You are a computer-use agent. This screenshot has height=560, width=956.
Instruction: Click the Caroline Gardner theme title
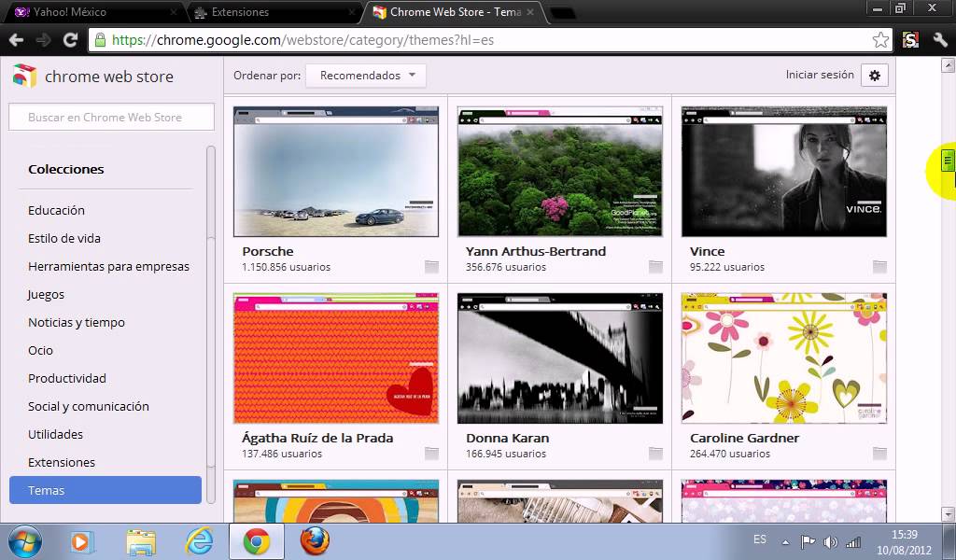[x=744, y=438]
